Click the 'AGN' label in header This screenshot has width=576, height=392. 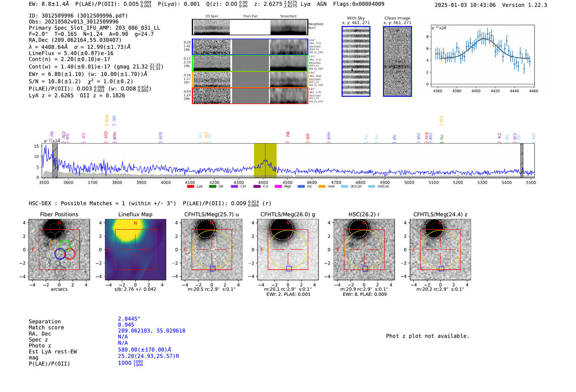coord(322,4)
